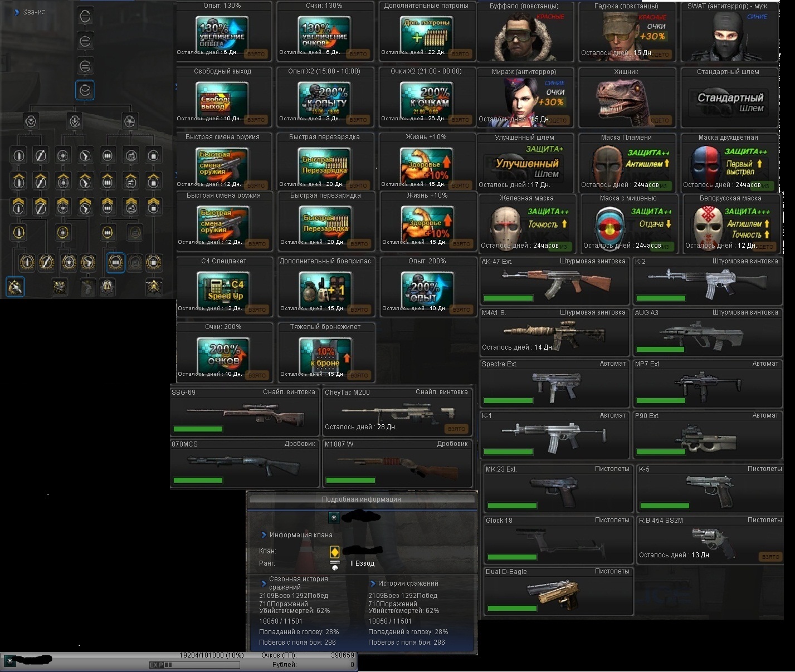The image size is (795, 672).
Task: Click ВЗЯТО on the CheyTac M200
Action: (456, 429)
